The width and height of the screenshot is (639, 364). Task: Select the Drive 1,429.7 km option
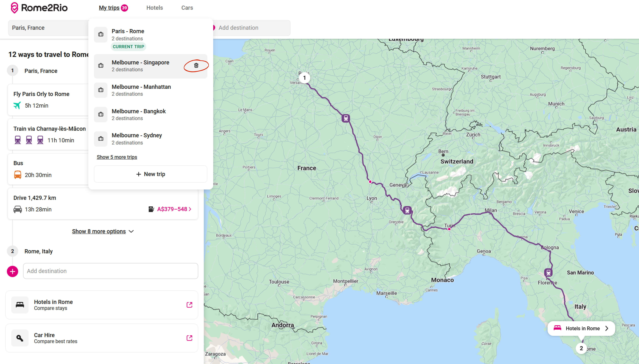tap(103, 204)
